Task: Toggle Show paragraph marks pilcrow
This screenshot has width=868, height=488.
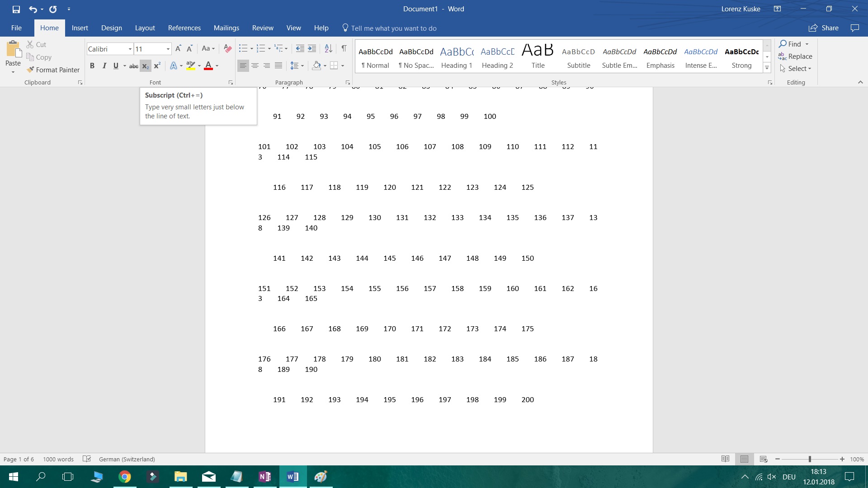Action: (344, 49)
